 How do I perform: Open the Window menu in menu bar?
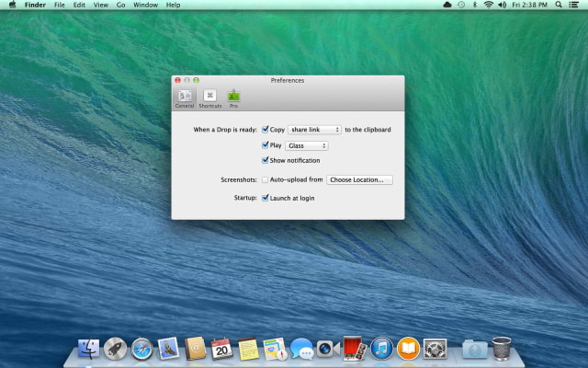pyautogui.click(x=145, y=5)
